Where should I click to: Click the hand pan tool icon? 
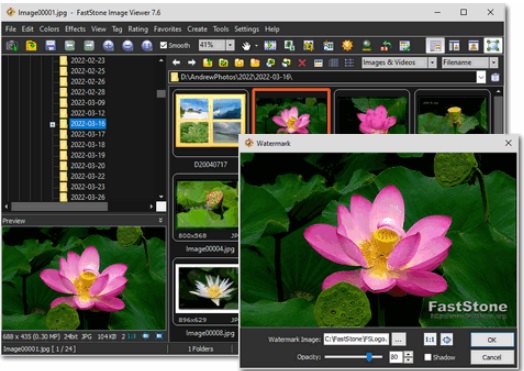246,46
